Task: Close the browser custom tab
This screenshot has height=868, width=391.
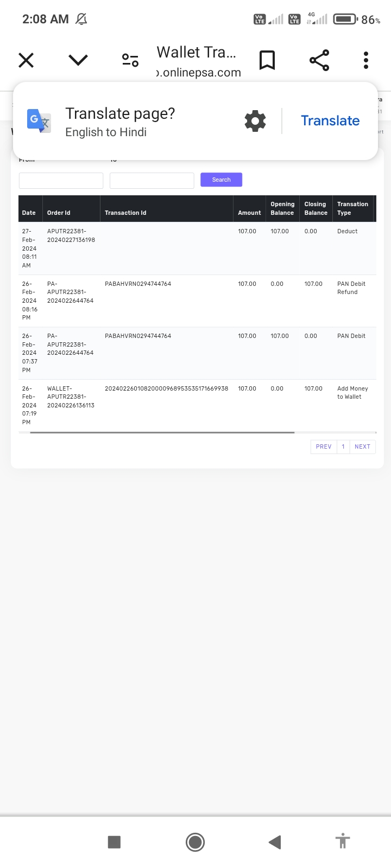Action: click(x=26, y=60)
